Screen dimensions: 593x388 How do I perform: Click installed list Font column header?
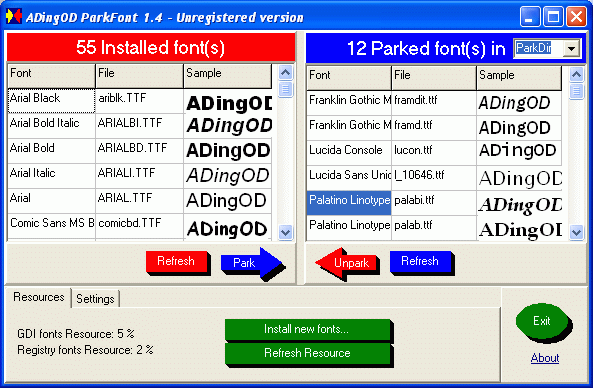(51, 75)
